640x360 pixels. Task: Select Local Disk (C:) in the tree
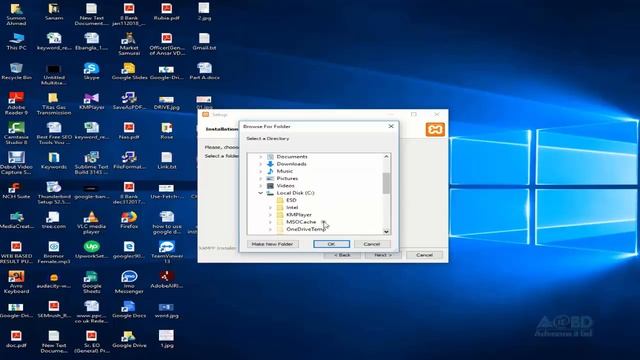tap(295, 193)
